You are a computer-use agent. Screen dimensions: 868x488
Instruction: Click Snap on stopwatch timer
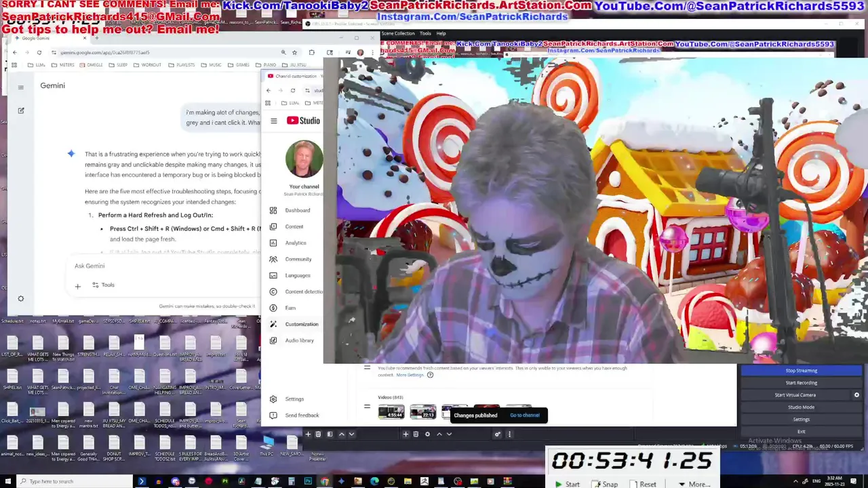coord(605,484)
